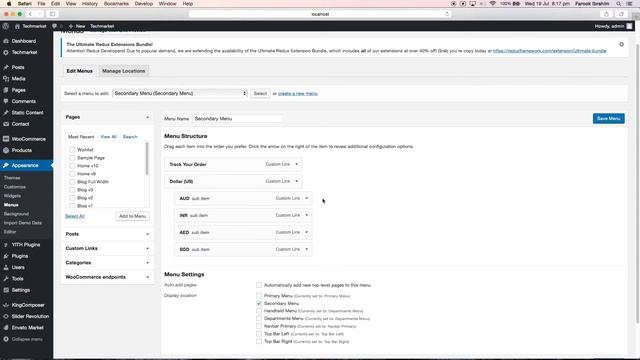Expand the AUD sub item arrow
This screenshot has width=640, height=360.
[x=307, y=198]
